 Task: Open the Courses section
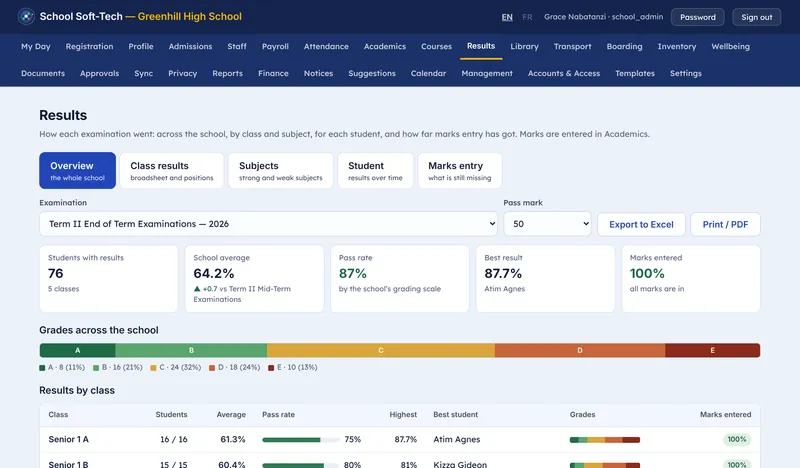point(436,46)
